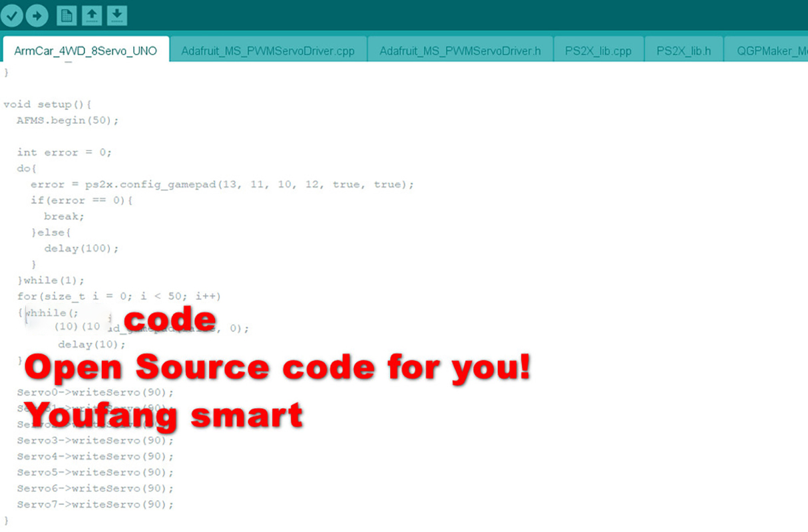Click the for(size_t i = 0 loop line

119,296
